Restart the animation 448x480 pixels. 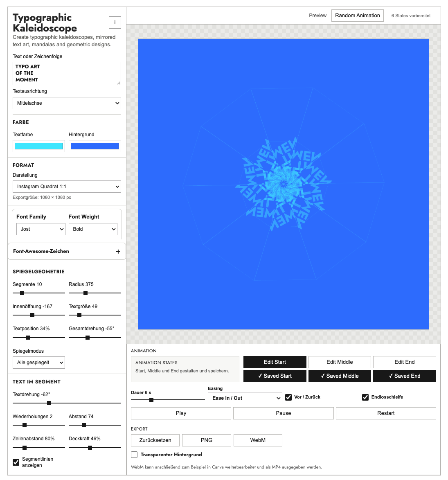tap(385, 413)
